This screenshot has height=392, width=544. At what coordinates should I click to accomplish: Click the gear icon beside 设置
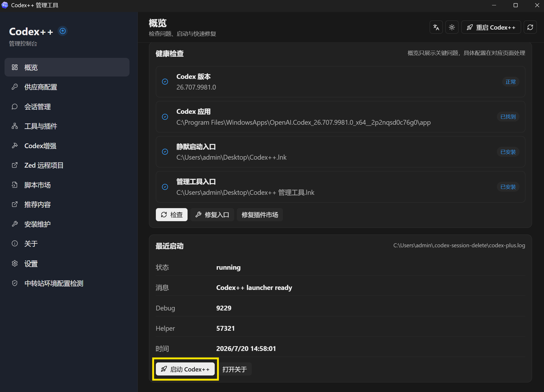click(15, 264)
